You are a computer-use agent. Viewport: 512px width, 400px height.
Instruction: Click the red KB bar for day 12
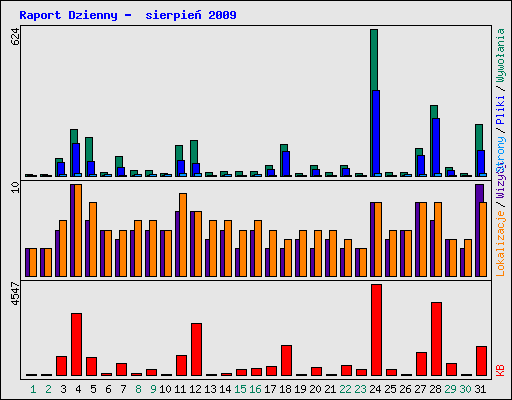pyautogui.click(x=196, y=349)
